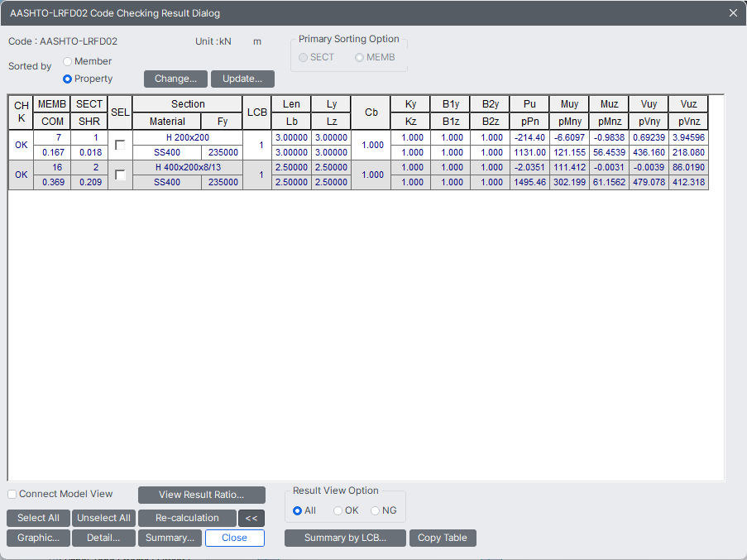Click Muy value '111.412'

(569, 168)
